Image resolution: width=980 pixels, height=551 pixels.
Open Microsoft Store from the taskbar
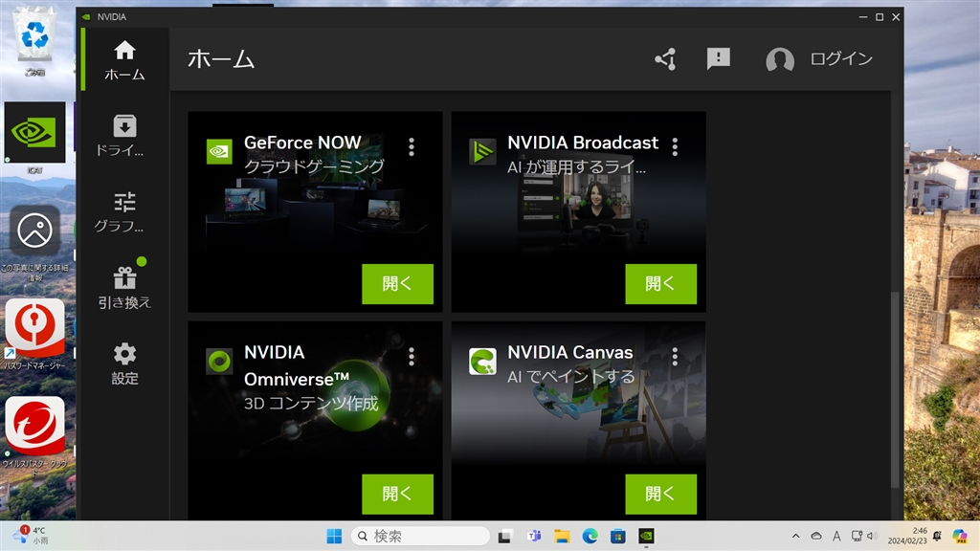coord(618,536)
